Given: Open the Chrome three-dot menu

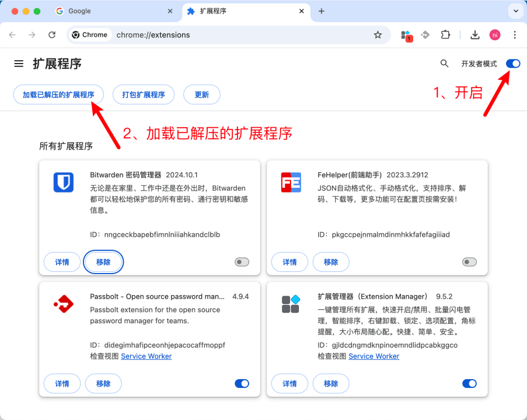Looking at the screenshot, I should [x=515, y=35].
